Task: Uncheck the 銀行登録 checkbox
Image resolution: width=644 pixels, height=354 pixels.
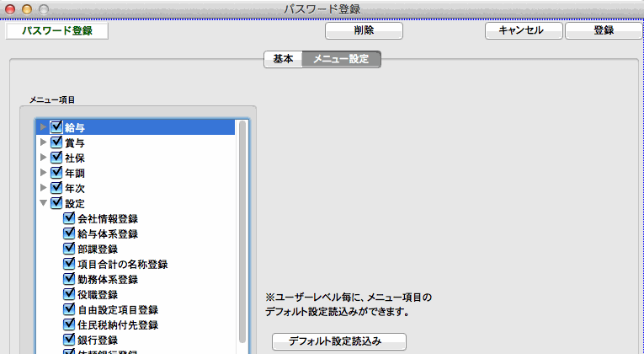Action: [70, 340]
